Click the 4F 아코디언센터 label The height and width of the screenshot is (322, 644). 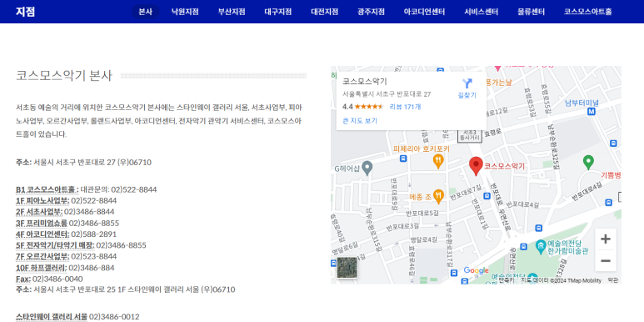pos(42,234)
